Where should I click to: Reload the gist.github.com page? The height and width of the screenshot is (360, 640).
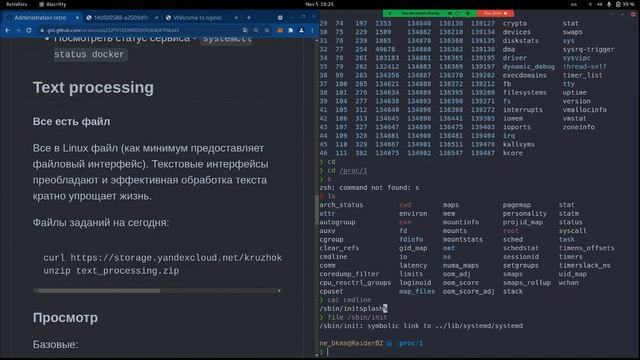tap(29, 30)
